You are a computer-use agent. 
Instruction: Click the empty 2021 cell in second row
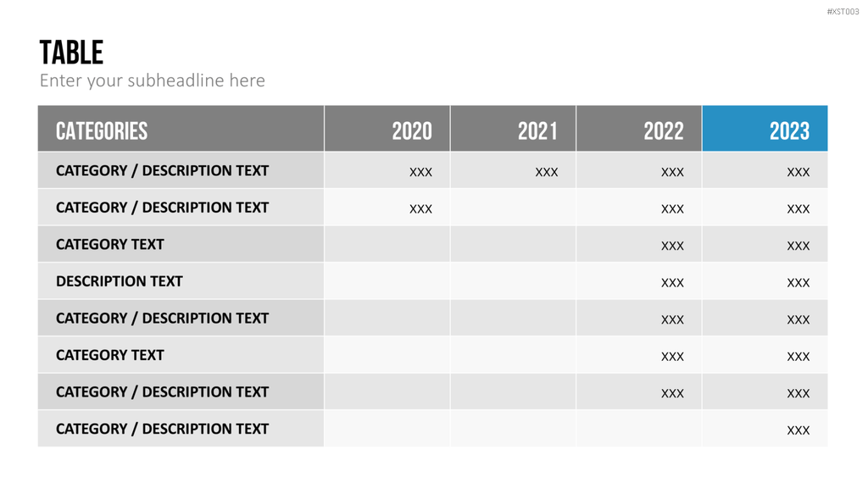513,207
